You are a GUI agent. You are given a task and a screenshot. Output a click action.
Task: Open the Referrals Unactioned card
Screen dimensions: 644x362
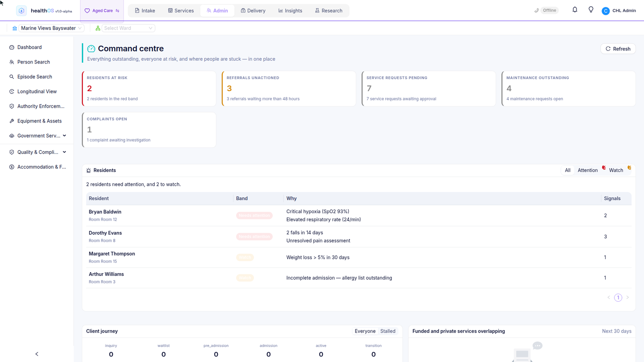pyautogui.click(x=289, y=88)
